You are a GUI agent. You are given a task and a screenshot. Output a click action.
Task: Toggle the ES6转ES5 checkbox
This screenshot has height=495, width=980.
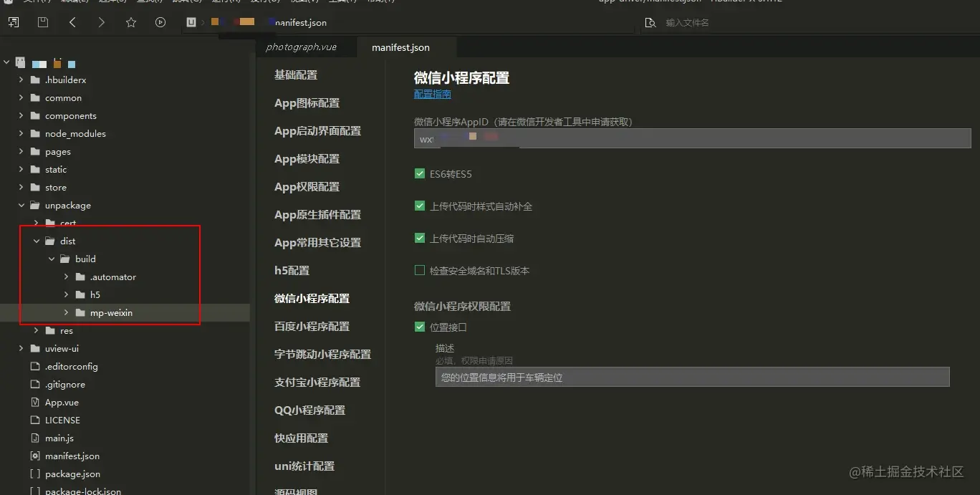420,173
